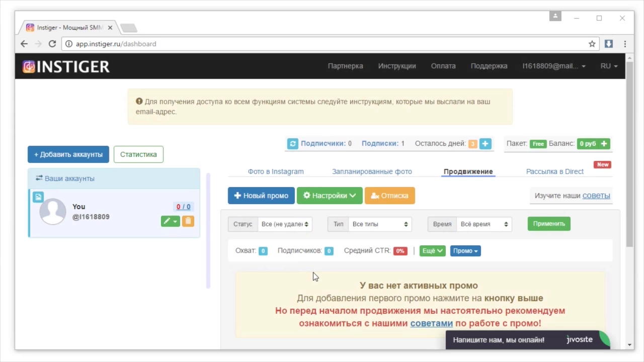This screenshot has width=644, height=362.
Task: Close the Instiger browser tab
Action: 110,28
